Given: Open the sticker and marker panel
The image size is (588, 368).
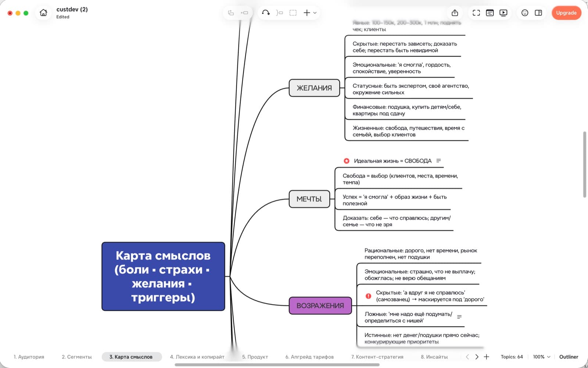Looking at the screenshot, I should tap(525, 13).
